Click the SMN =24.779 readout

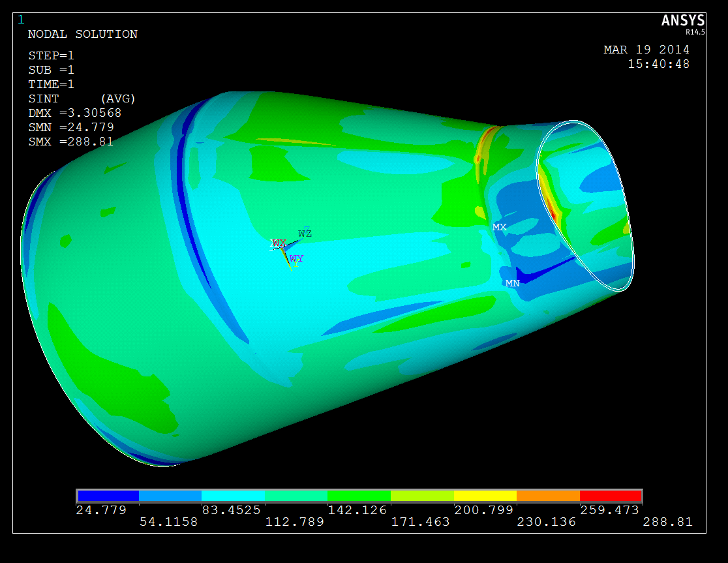70,127
